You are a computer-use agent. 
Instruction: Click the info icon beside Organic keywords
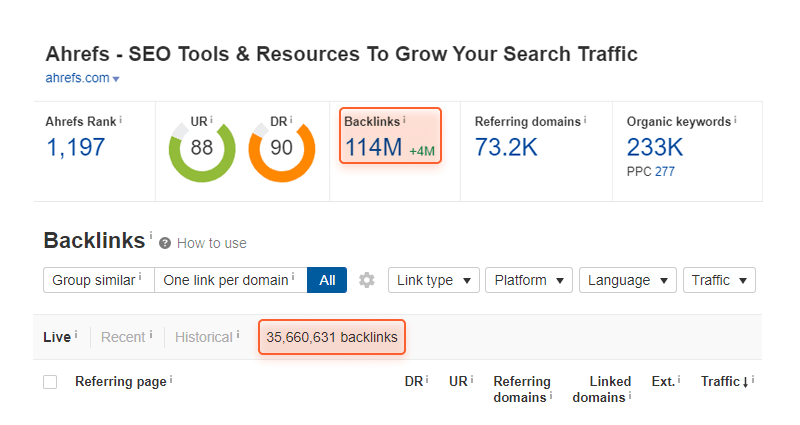coord(735,120)
